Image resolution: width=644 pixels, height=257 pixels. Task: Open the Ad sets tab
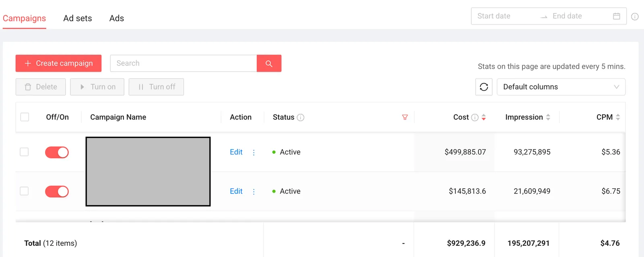coord(78,18)
